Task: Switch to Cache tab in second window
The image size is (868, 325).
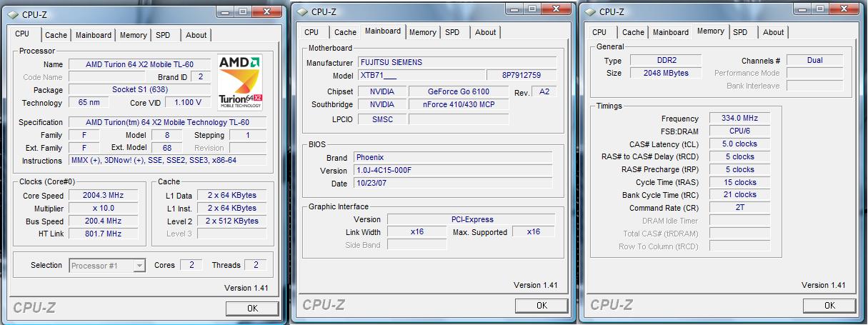Action: tap(345, 32)
